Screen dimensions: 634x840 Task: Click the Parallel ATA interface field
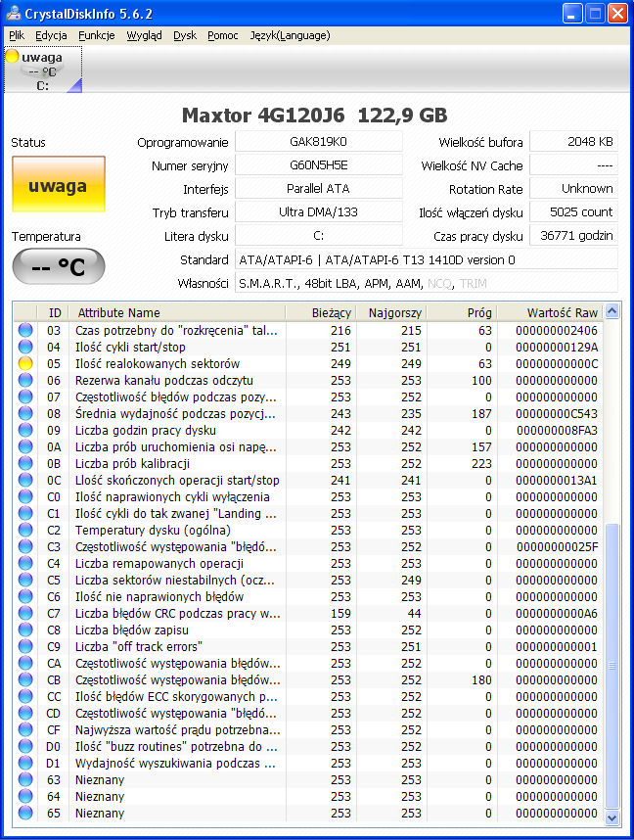point(319,189)
